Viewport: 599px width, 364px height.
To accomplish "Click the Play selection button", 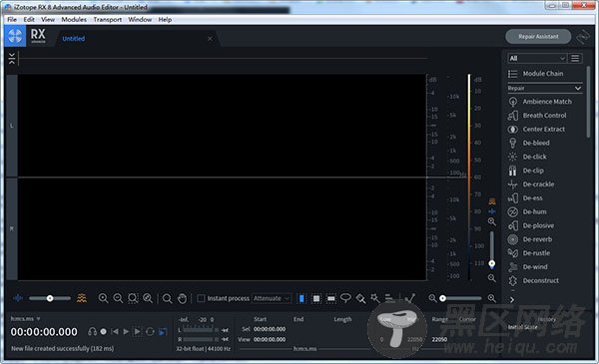I will 138,331.
